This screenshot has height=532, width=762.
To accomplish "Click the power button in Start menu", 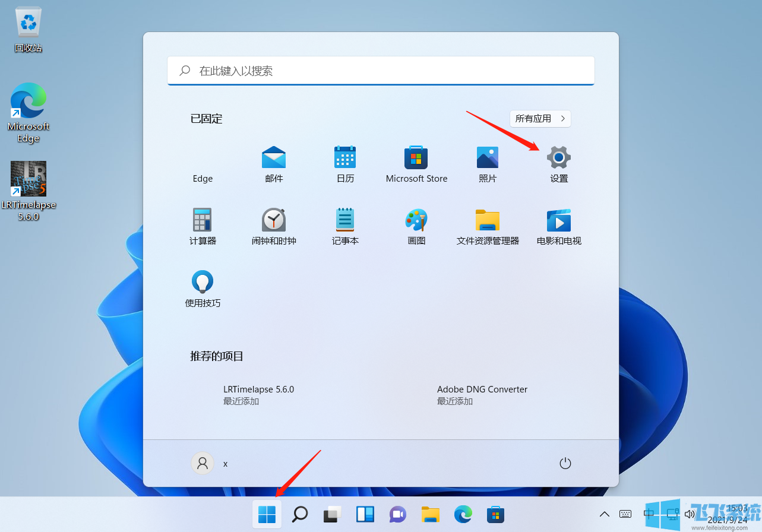I will (565, 463).
